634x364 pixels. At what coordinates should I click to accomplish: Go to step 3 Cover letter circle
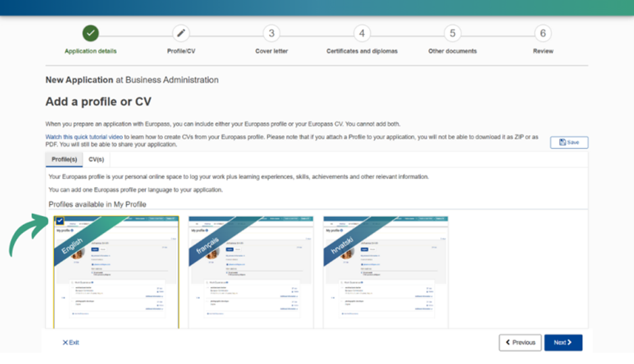point(272,33)
